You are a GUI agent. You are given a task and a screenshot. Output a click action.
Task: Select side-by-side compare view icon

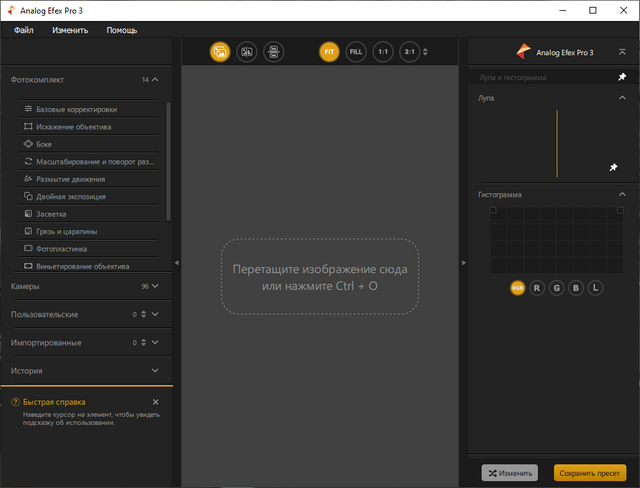coord(272,51)
